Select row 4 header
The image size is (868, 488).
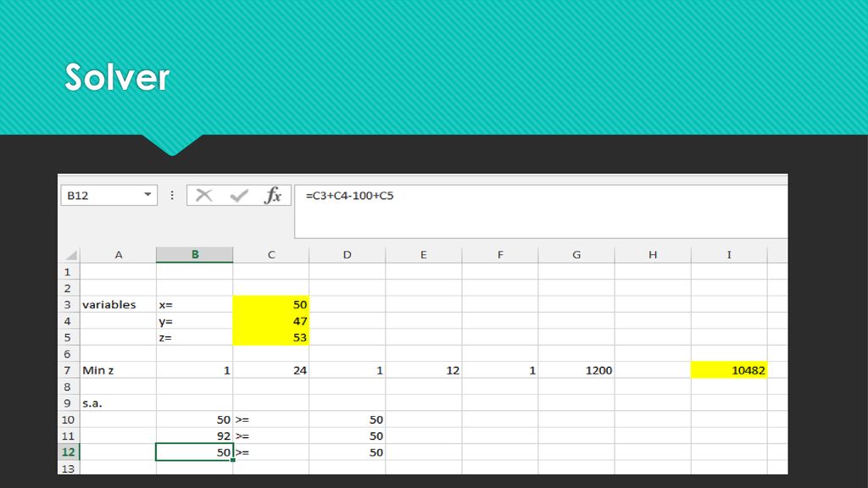[68, 321]
